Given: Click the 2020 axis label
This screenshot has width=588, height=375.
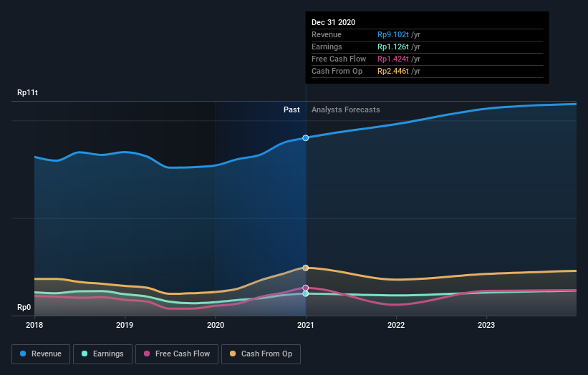Looking at the screenshot, I should (216, 325).
